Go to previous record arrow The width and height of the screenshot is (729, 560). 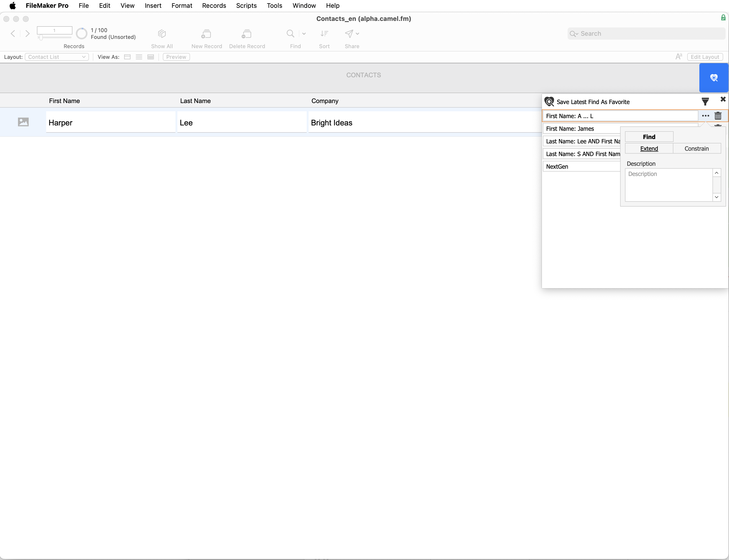(x=13, y=34)
